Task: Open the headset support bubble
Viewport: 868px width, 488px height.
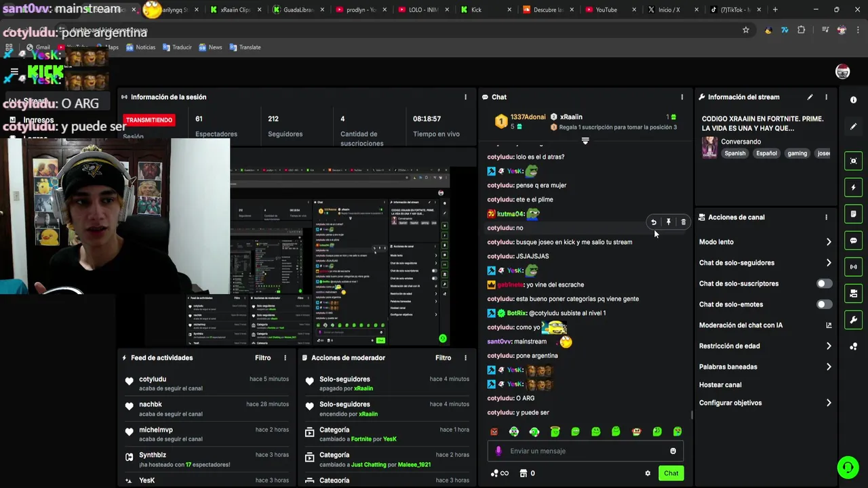Action: pyautogui.click(x=847, y=468)
